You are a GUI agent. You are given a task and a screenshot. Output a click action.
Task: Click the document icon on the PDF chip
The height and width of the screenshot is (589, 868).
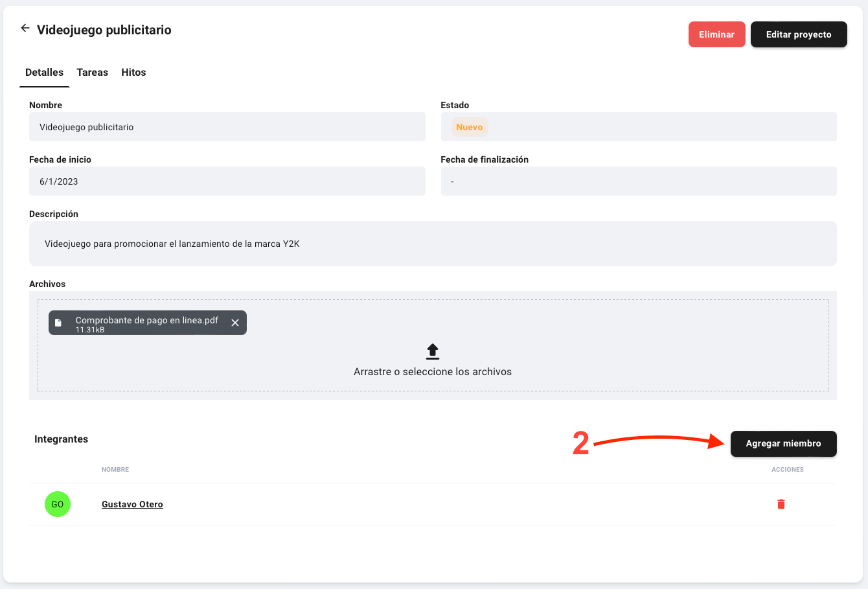tap(58, 323)
